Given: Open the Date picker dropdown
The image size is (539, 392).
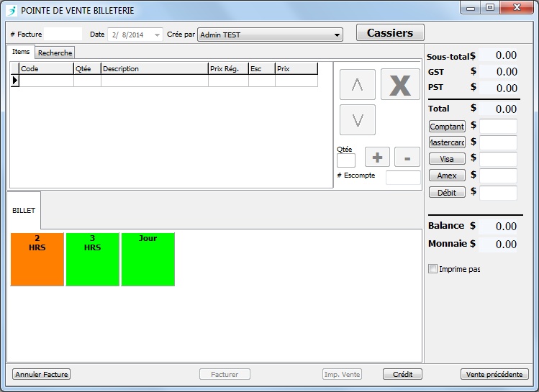Looking at the screenshot, I should click(x=158, y=35).
